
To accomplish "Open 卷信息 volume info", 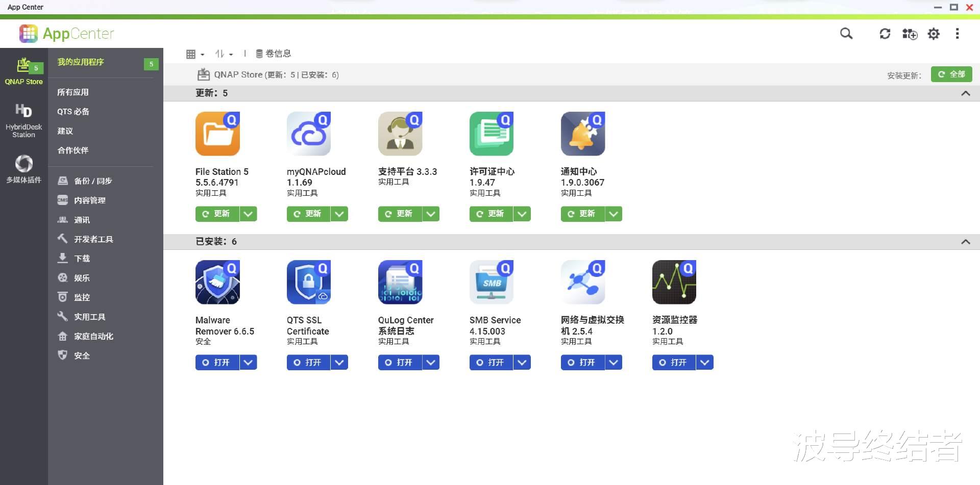I will click(x=273, y=54).
